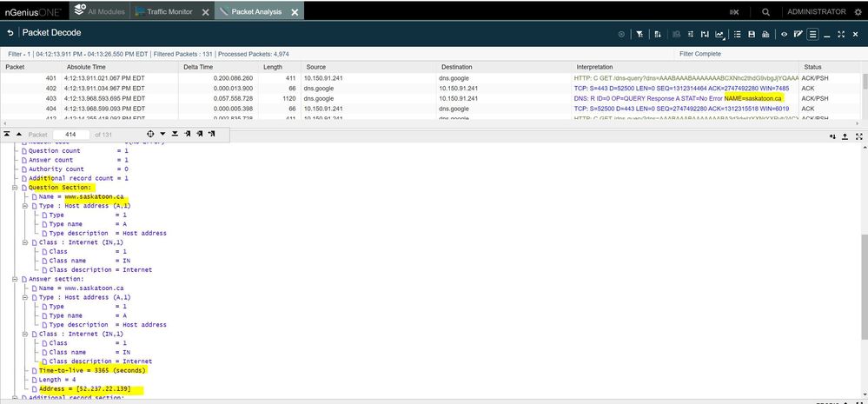The height and width of the screenshot is (404, 868).
Task: Click the packet number input field
Action: tap(71, 135)
